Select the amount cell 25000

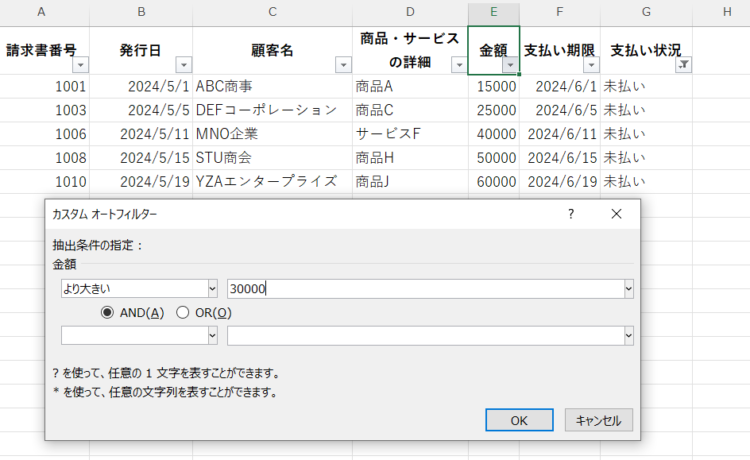[x=494, y=110]
